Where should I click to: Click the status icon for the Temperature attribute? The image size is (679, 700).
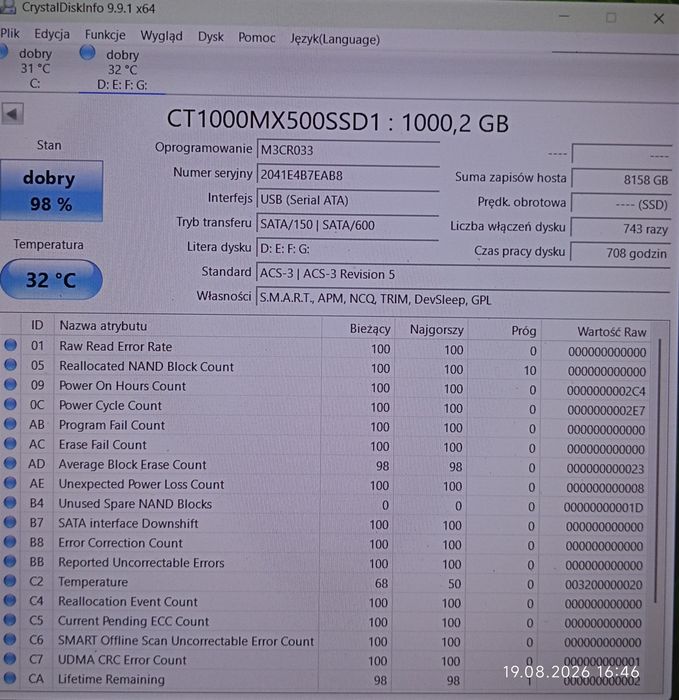click(x=10, y=580)
